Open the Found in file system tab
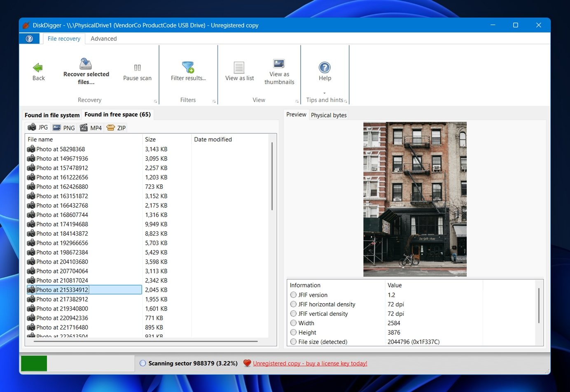 (51, 115)
